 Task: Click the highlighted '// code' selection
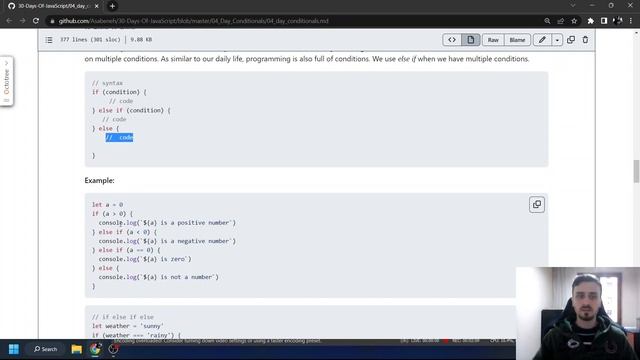pyautogui.click(x=119, y=138)
